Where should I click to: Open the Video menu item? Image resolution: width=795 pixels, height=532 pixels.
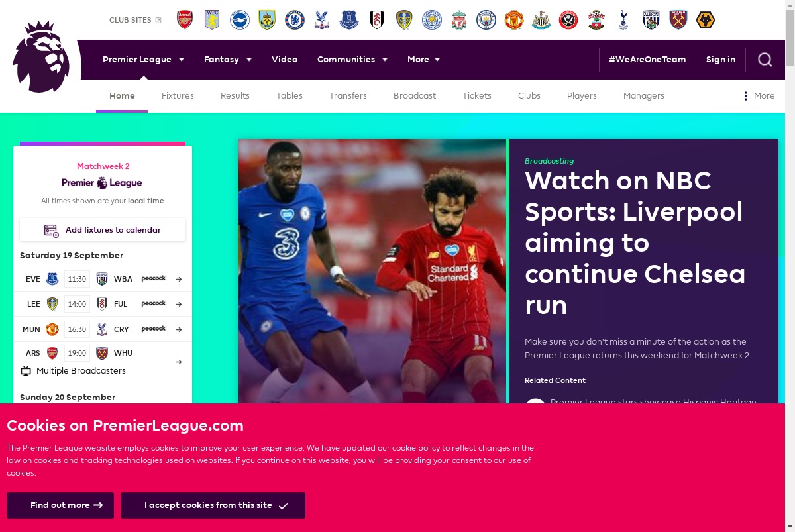tap(284, 60)
